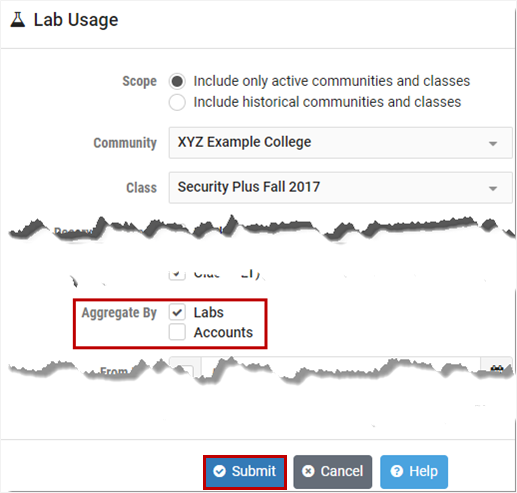Open Help for Lab Usage
Viewport: 517px width, 493px height.
(x=414, y=472)
